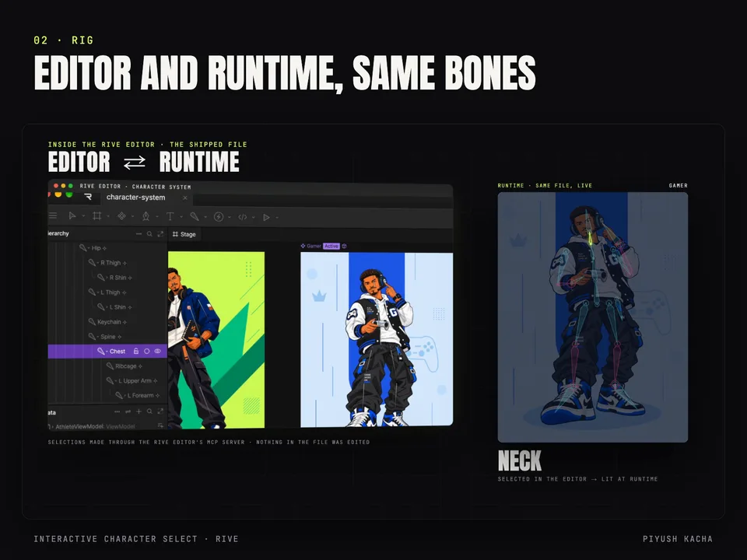
Task: Click the Gamer artboard on the stage
Action: pyautogui.click(x=377, y=339)
